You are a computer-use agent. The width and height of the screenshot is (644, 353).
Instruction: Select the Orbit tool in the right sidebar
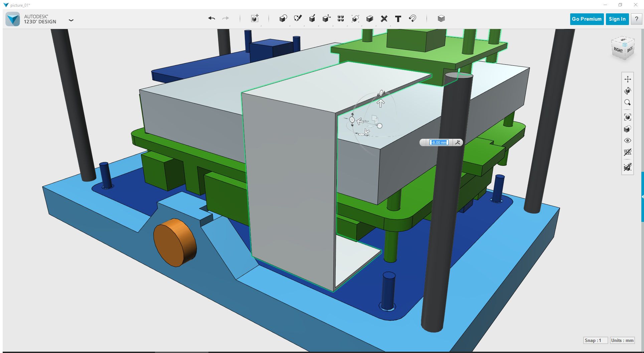point(628,91)
